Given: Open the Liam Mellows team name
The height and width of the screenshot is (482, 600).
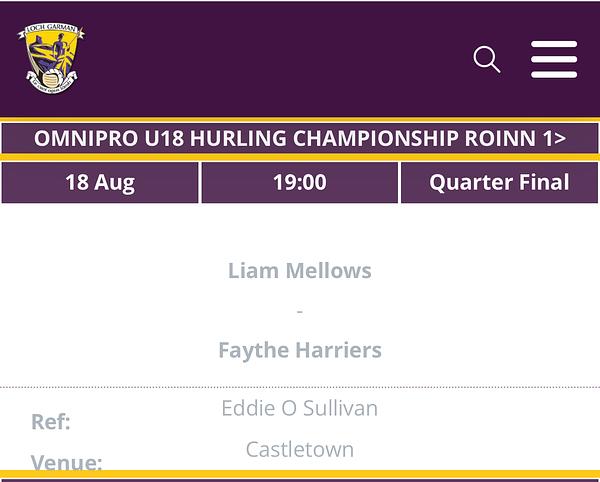Looking at the screenshot, I should [300, 271].
